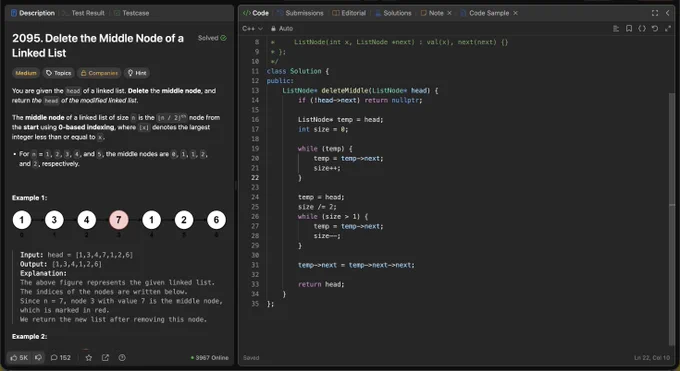Switch to the Test Result tab

point(84,13)
